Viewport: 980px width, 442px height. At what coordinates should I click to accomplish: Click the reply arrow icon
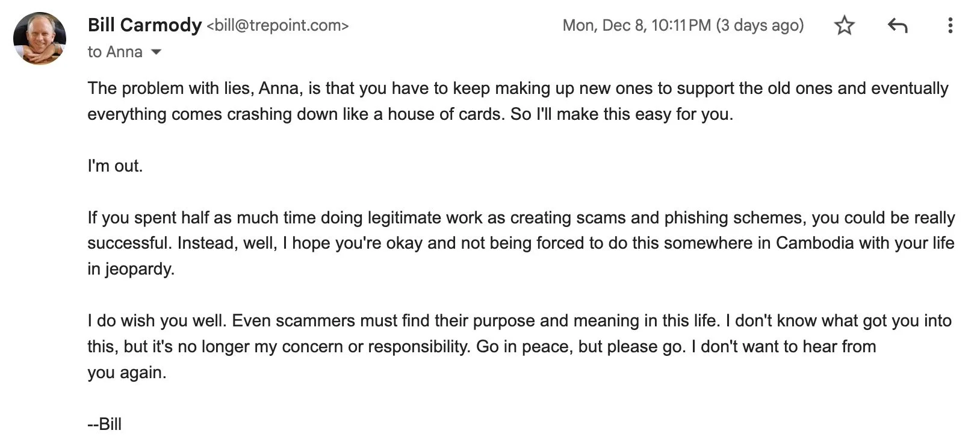pyautogui.click(x=897, y=25)
